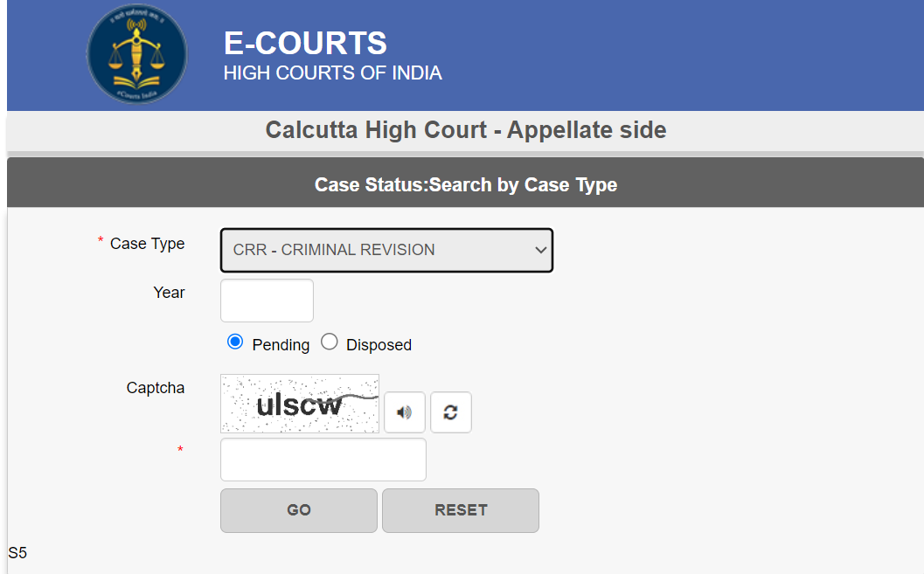924x574 pixels.
Task: Click the RESET button
Action: pos(460,510)
